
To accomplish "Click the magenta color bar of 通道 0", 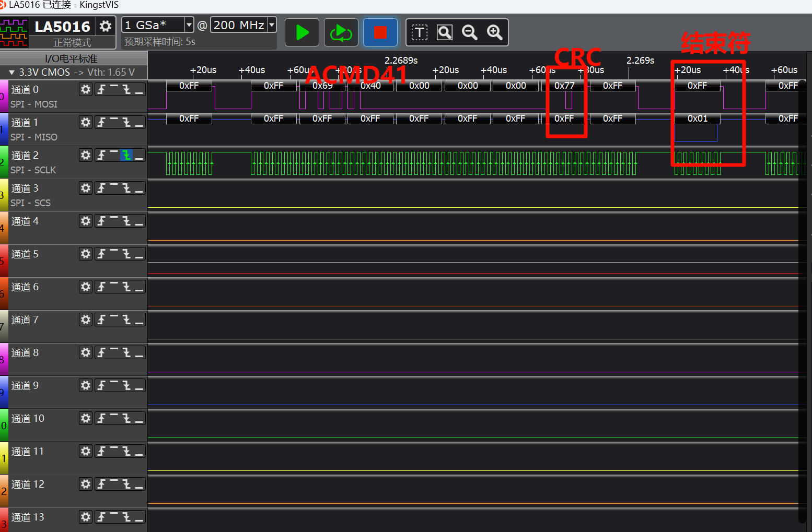I will (3, 96).
